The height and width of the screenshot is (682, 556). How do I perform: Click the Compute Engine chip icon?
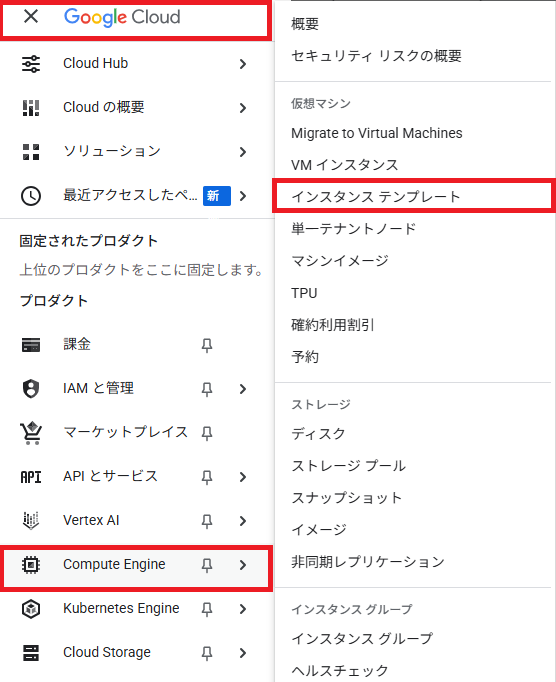click(x=31, y=565)
